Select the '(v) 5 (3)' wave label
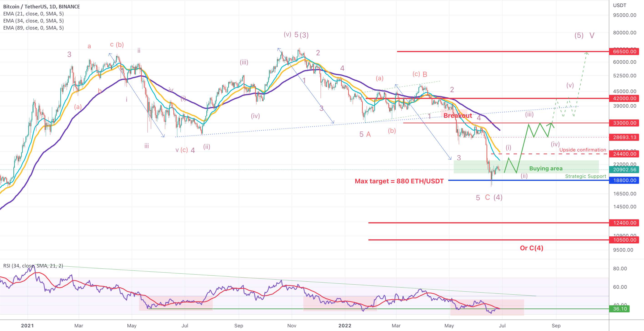The image size is (644, 331). (x=296, y=35)
